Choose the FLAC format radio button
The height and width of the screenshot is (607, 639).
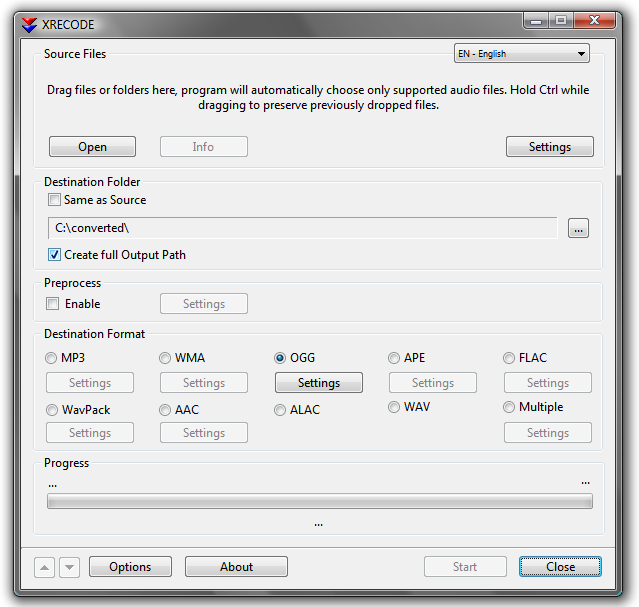click(509, 358)
